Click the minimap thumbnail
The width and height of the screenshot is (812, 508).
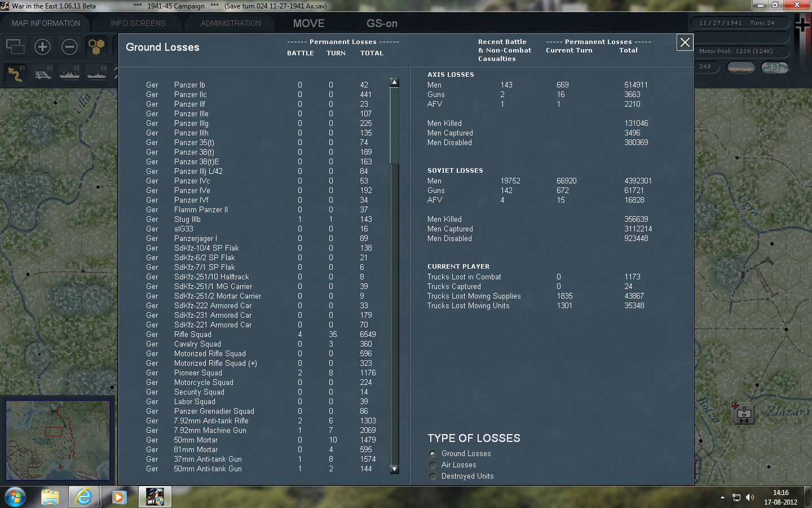(58, 440)
